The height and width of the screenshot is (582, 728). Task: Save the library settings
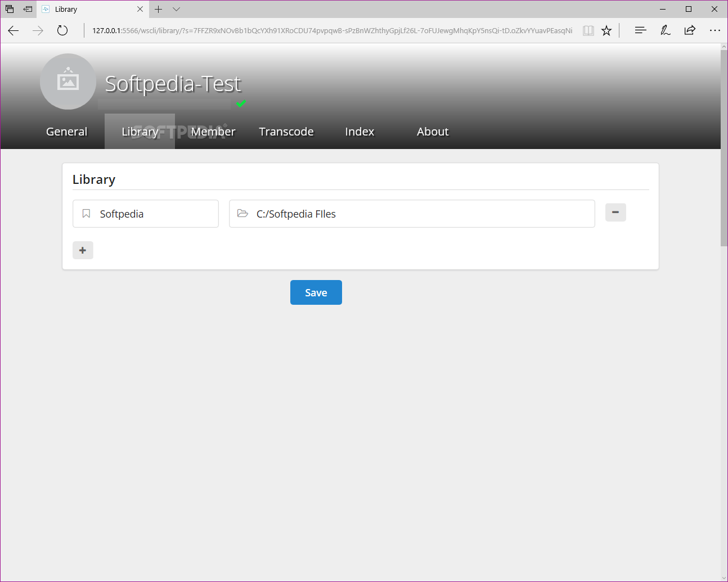point(316,292)
